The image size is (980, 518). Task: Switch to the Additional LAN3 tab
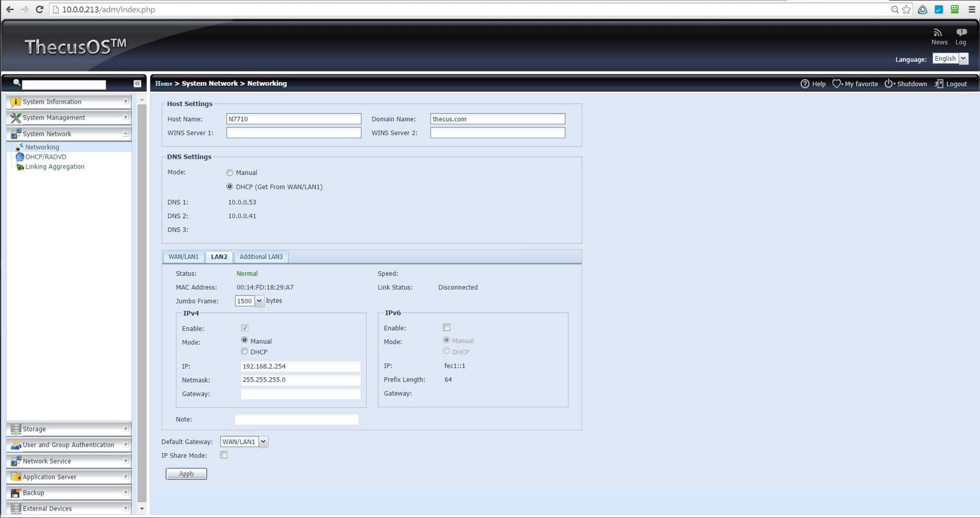point(261,257)
